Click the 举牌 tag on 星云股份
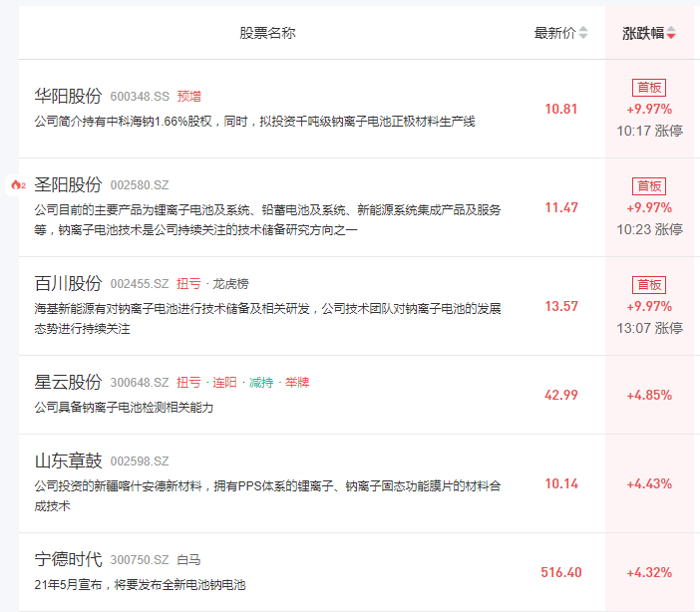Screen dimensions: 700x612 click(x=297, y=383)
